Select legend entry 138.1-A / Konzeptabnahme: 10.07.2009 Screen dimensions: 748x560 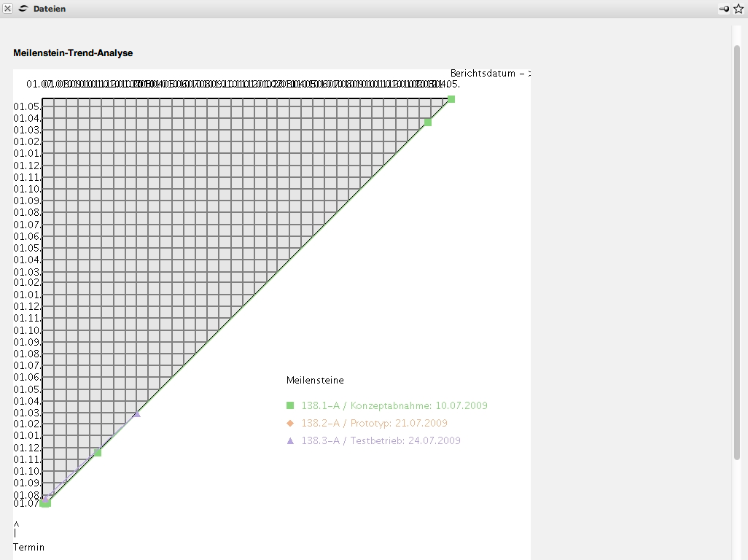click(x=394, y=405)
